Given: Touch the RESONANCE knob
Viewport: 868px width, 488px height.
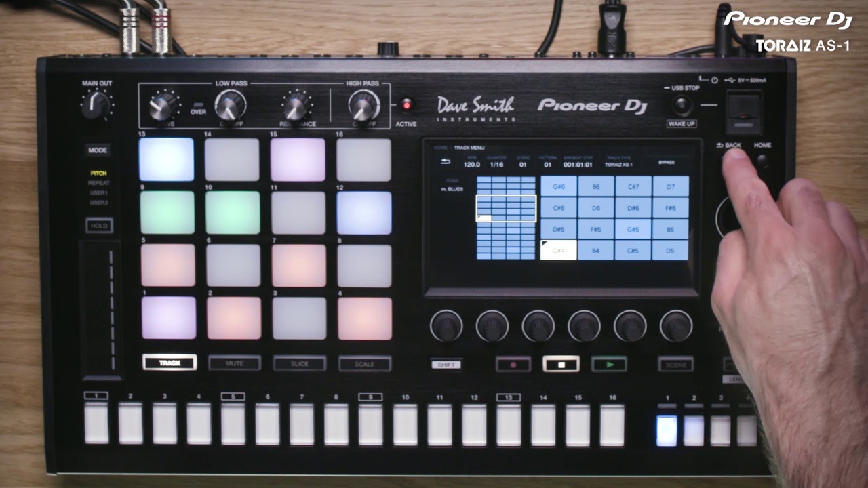Looking at the screenshot, I should pyautogui.click(x=296, y=107).
